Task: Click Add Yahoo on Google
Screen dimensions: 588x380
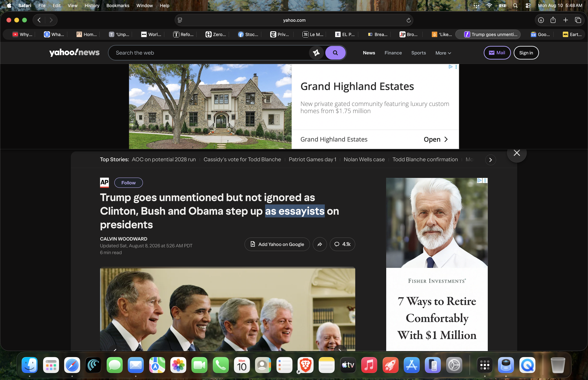Action: (277, 244)
